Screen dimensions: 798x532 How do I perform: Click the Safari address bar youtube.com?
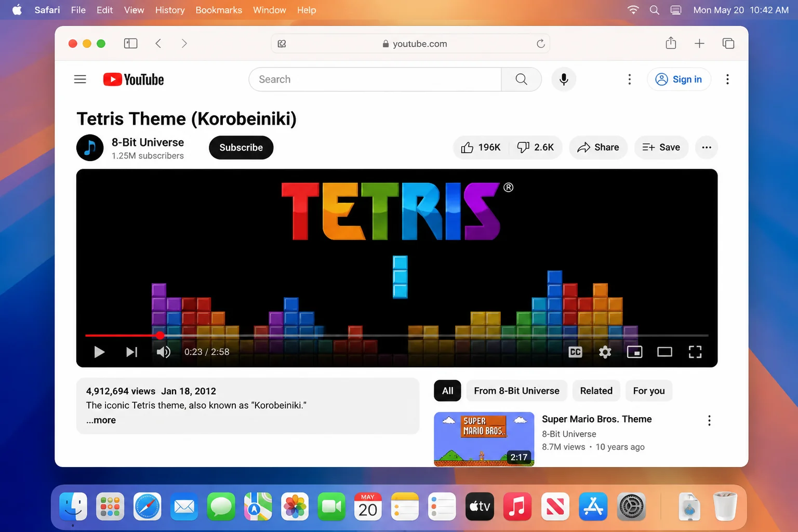pyautogui.click(x=410, y=44)
